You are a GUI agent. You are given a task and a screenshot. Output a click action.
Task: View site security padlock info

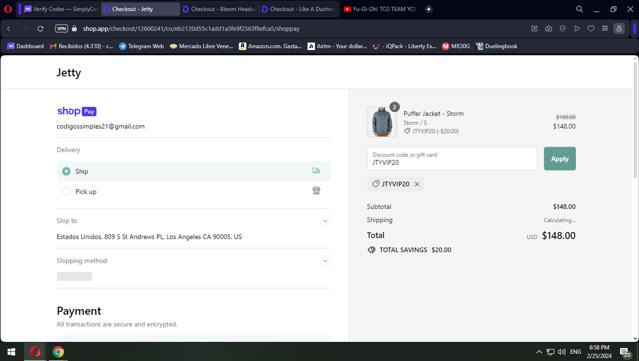(74, 29)
